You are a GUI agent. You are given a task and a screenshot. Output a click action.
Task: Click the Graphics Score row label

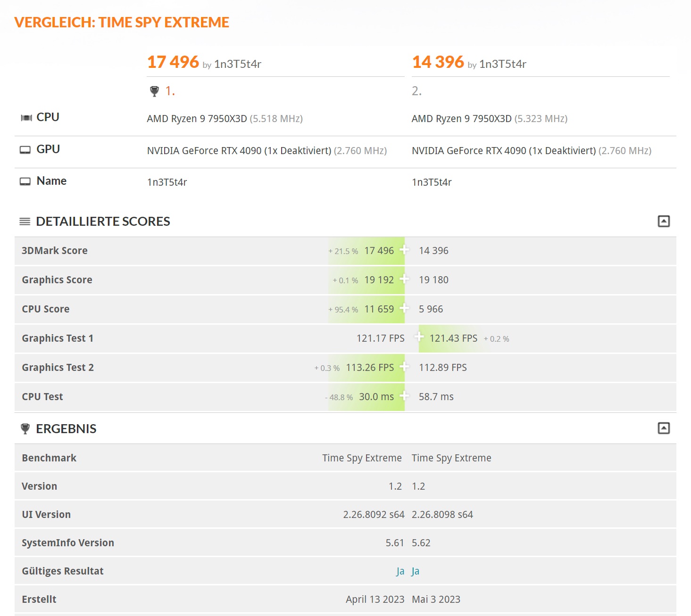[x=57, y=280]
